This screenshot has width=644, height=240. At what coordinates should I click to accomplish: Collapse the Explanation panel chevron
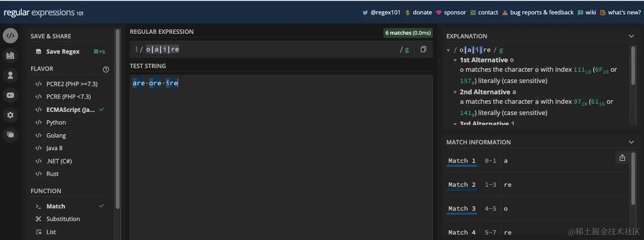(631, 36)
